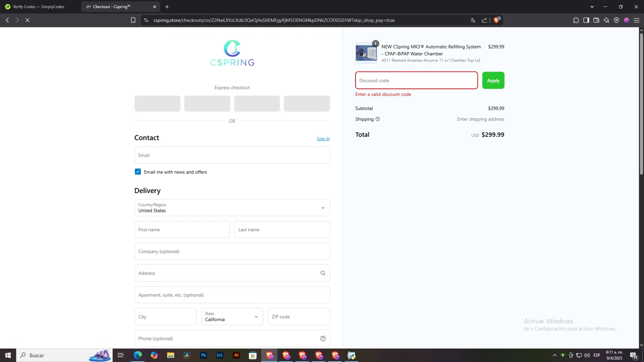This screenshot has width=644, height=362.
Task: Open File Explorer from the taskbar
Action: click(x=170, y=355)
